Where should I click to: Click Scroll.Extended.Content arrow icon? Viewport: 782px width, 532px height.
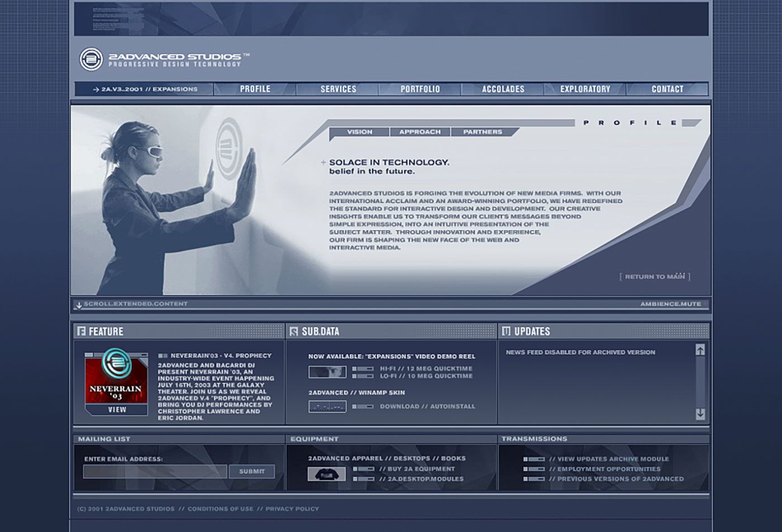[x=79, y=305]
